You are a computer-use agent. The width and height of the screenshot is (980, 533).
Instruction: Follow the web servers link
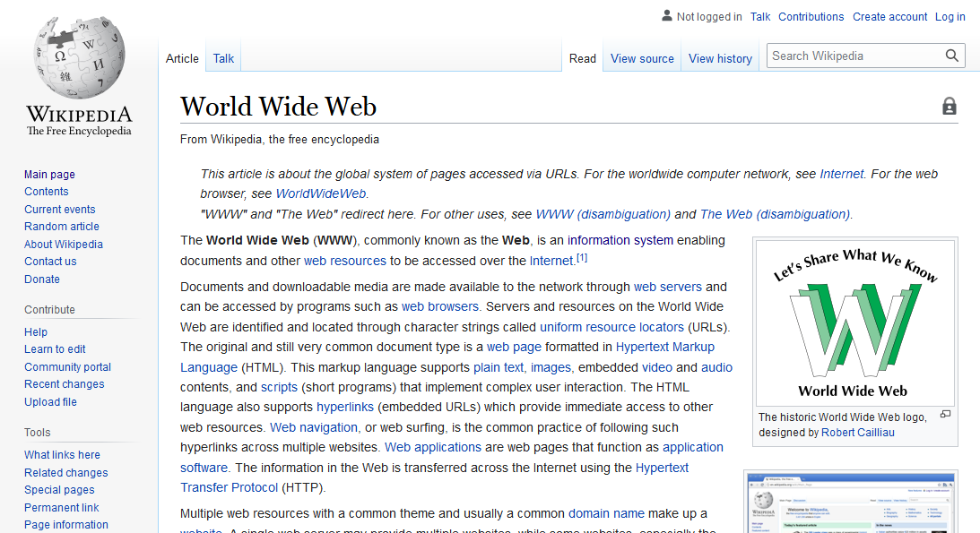click(x=667, y=287)
